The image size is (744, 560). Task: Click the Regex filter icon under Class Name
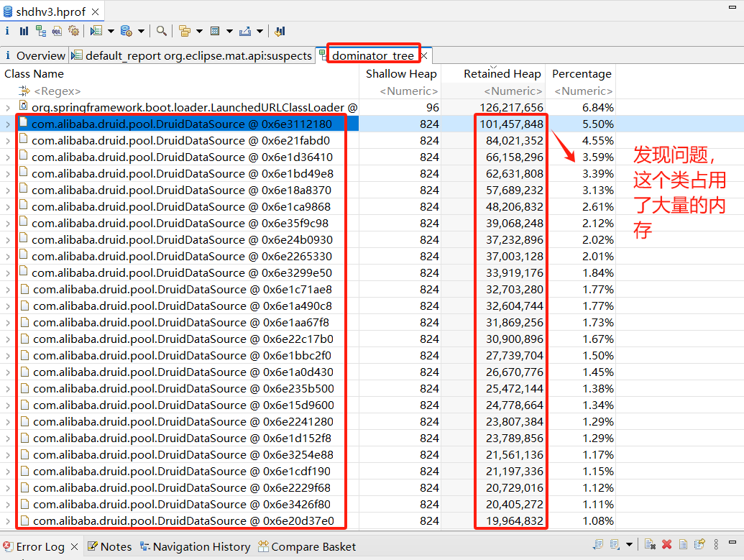click(x=24, y=91)
